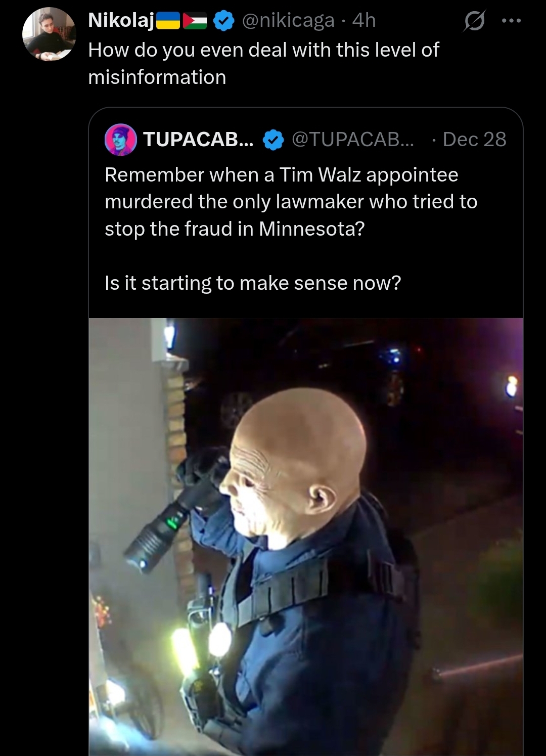Screen dimensions: 546x756
Task: Select the TUPACAB... display name
Action: click(199, 139)
